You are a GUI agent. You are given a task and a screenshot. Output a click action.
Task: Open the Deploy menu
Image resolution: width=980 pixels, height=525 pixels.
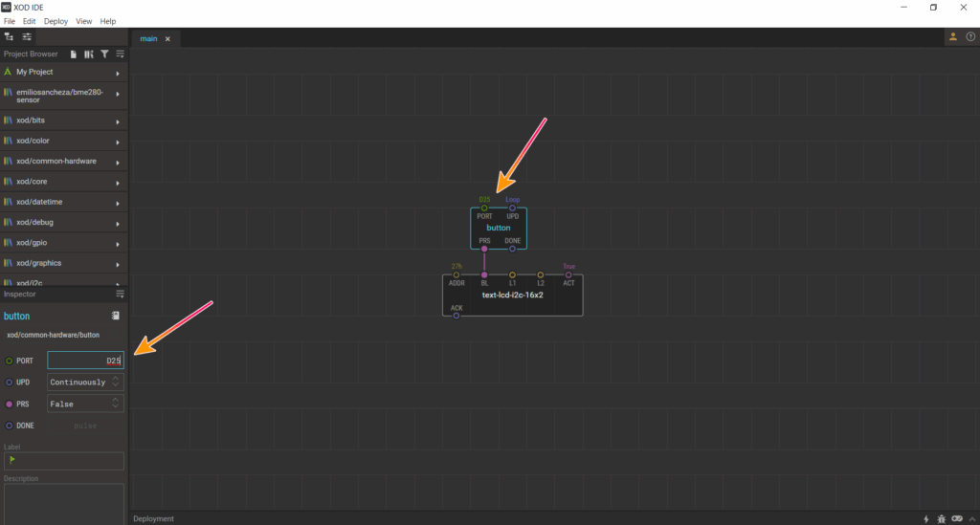56,21
